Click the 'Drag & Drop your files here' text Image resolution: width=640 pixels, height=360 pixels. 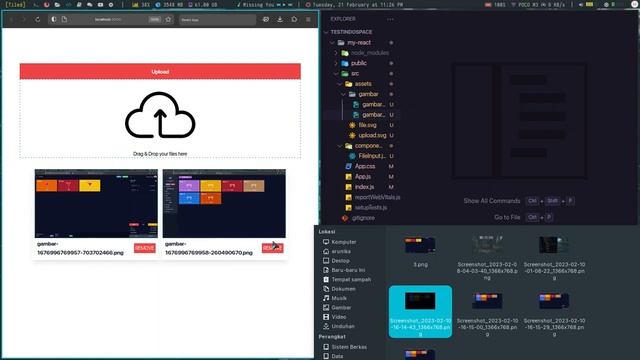click(x=160, y=154)
